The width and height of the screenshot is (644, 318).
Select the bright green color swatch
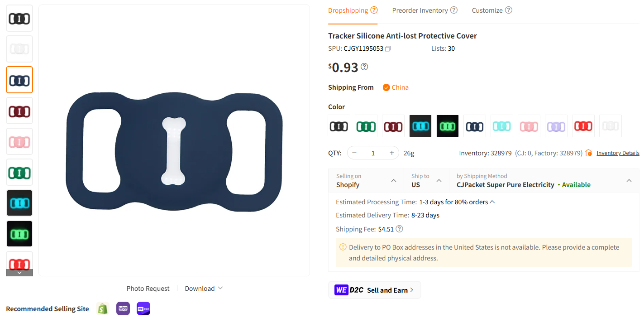click(x=447, y=125)
